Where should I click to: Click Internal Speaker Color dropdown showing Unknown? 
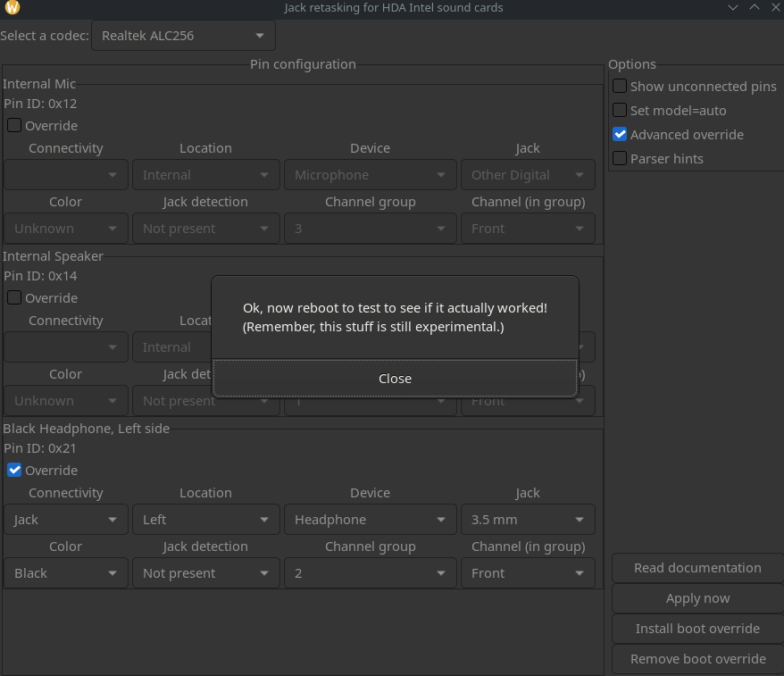point(66,400)
